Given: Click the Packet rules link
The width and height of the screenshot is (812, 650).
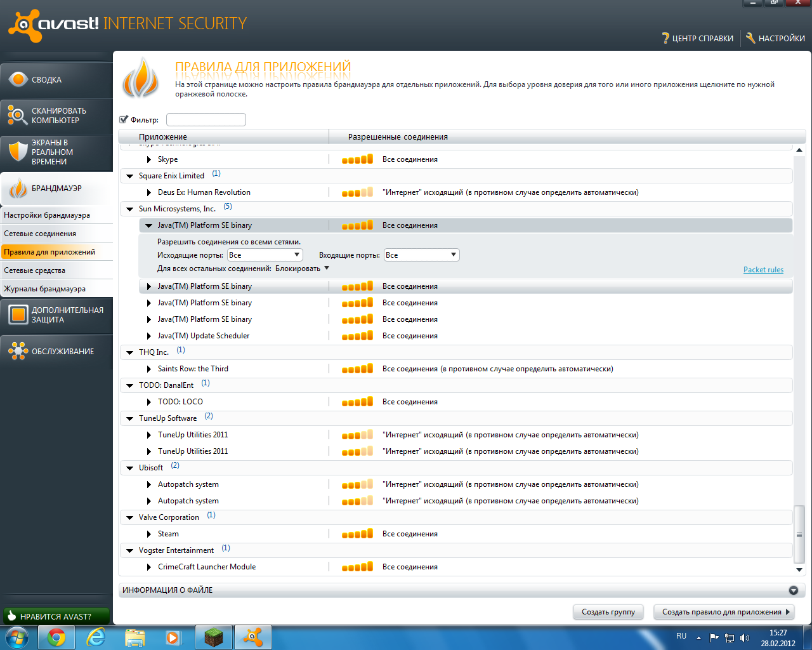Looking at the screenshot, I should [763, 270].
